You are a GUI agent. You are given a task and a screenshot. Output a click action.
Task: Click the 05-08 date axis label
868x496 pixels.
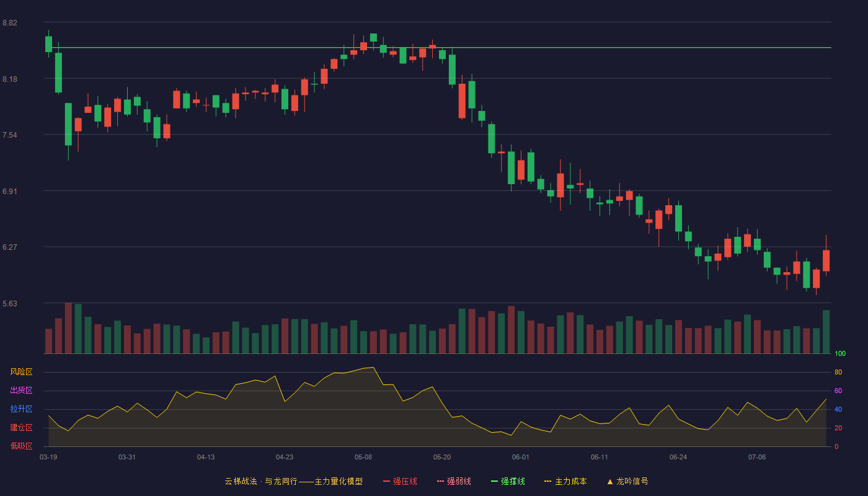[363, 457]
